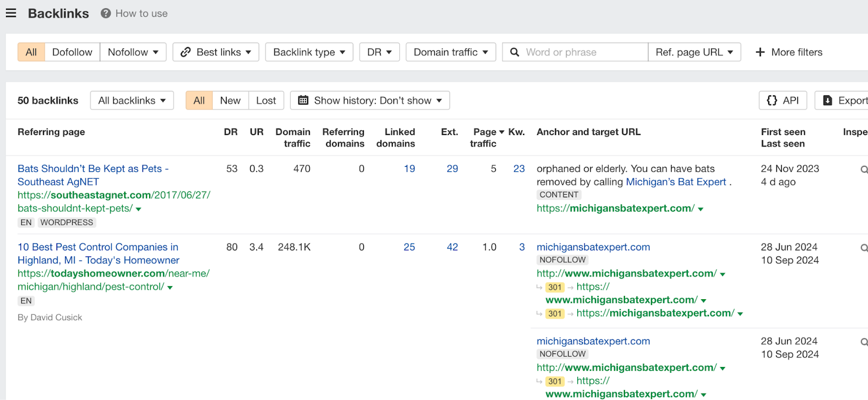Click the 50 backlinks count text
Screen dimensions: 868x400
point(48,100)
